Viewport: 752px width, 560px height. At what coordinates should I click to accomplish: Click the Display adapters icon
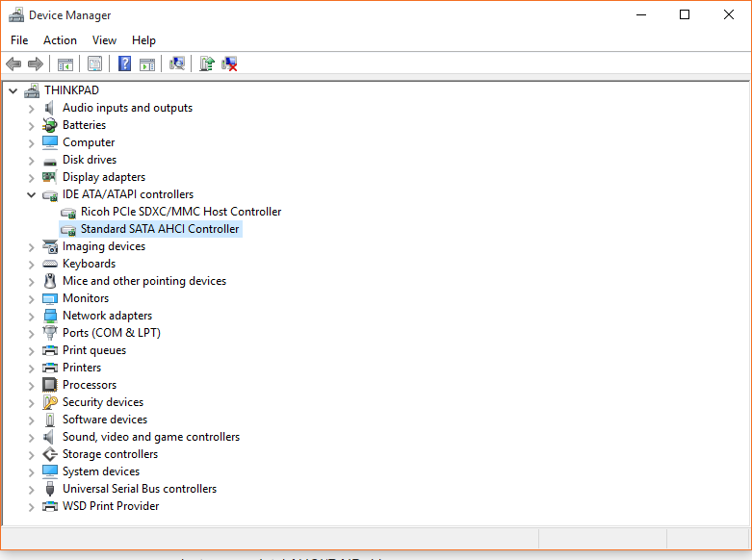50,177
